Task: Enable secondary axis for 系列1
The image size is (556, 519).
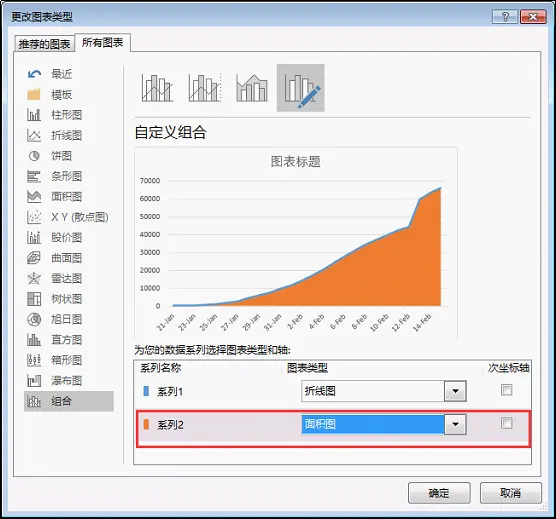Action: coord(507,390)
